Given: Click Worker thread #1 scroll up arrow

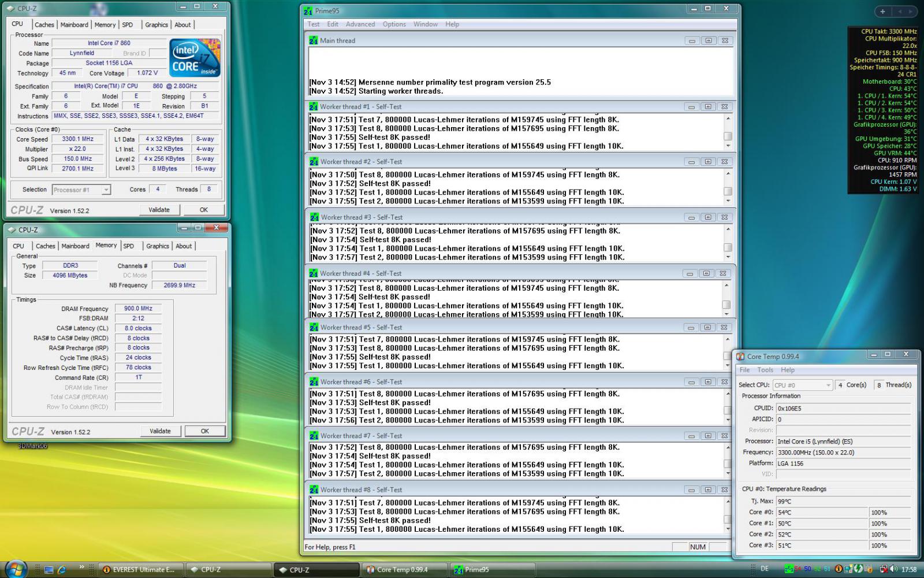Looking at the screenshot, I should [x=728, y=118].
